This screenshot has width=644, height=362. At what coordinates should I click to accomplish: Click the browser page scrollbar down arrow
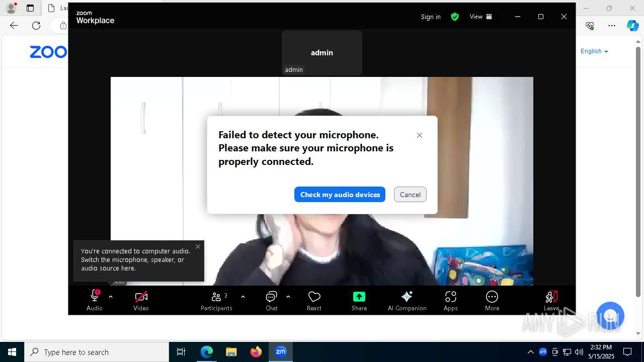pyautogui.click(x=638, y=333)
